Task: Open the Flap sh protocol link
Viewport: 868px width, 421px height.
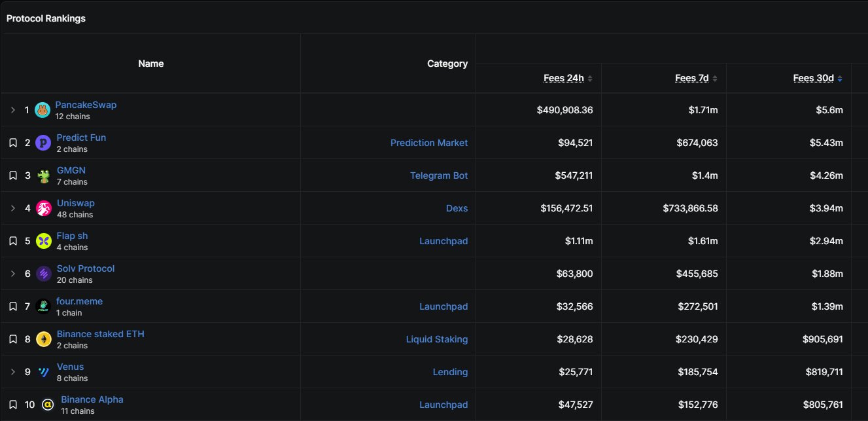Action: click(x=72, y=236)
